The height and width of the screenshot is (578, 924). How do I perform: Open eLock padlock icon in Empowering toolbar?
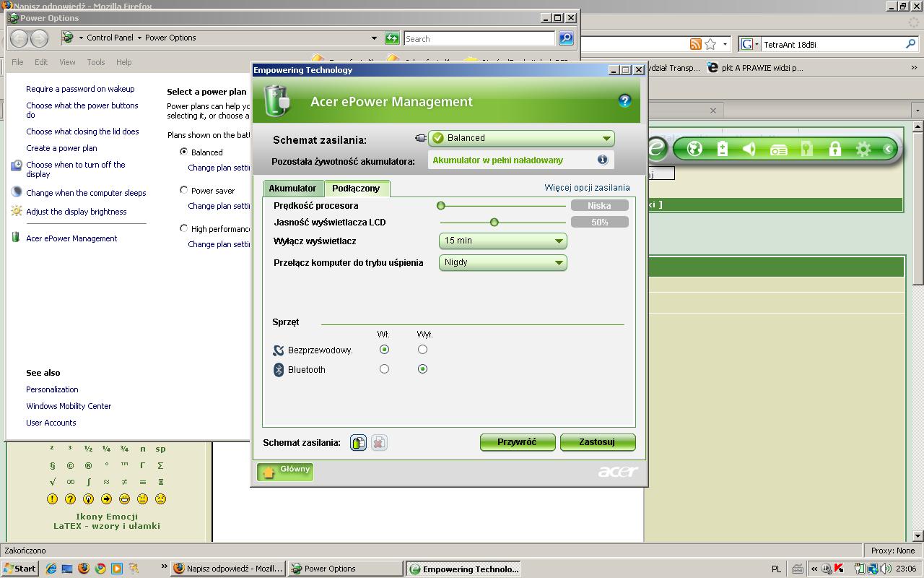click(x=834, y=150)
